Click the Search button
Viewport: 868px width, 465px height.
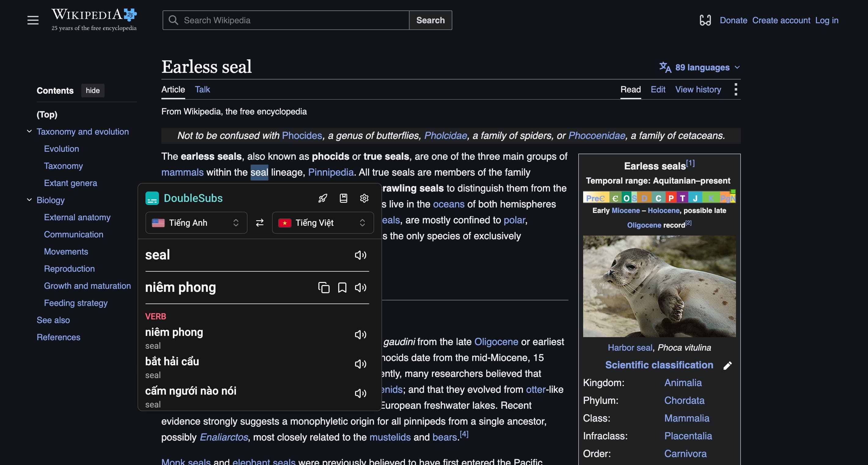pyautogui.click(x=430, y=20)
